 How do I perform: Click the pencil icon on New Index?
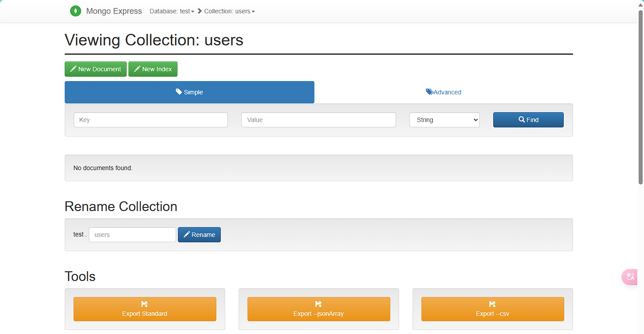[137, 69]
